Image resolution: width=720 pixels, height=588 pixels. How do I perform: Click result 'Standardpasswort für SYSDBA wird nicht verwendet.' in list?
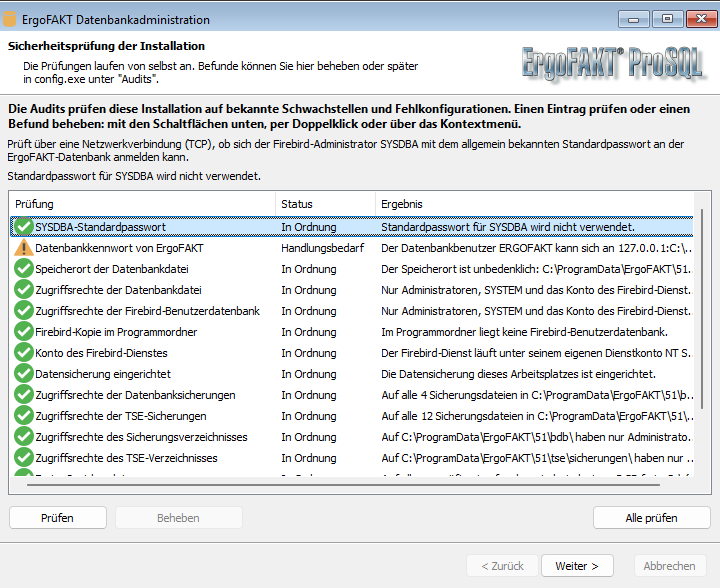click(508, 227)
